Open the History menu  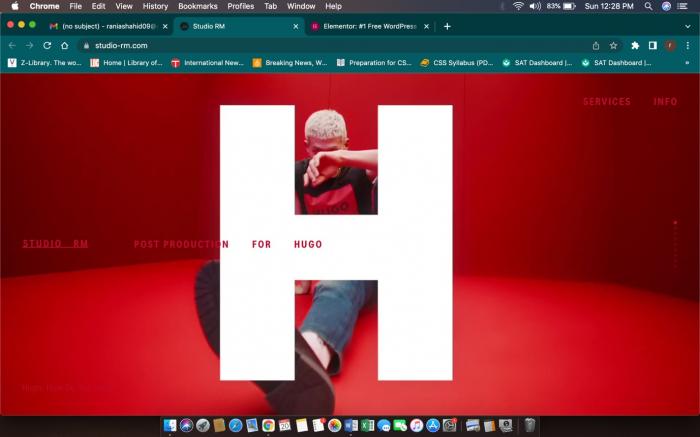(155, 6)
